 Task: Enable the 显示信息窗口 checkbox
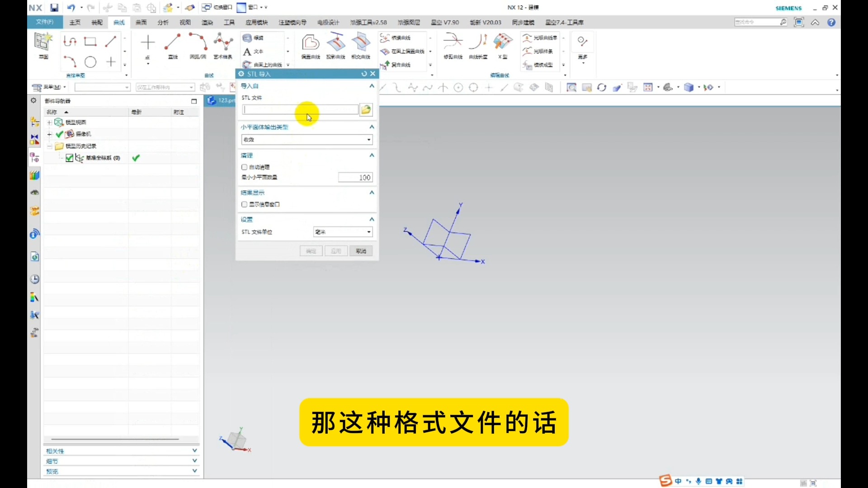[x=244, y=204]
